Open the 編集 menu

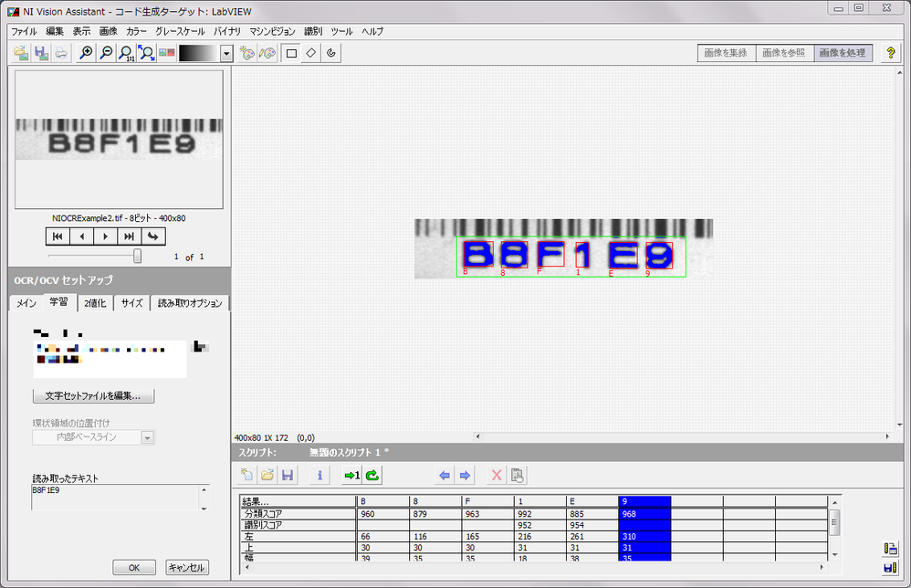click(55, 31)
